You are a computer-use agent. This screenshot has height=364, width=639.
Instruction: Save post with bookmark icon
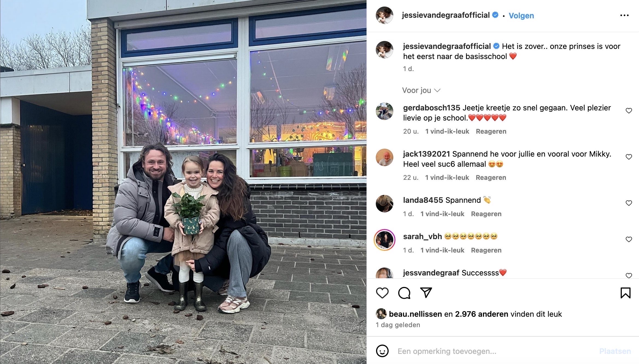(x=625, y=293)
